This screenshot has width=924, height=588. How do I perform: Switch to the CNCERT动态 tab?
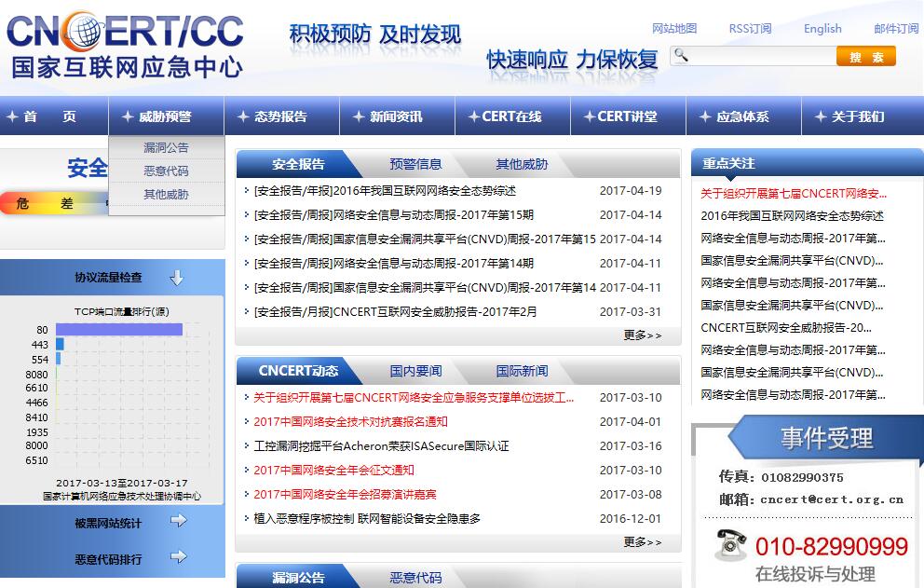(x=298, y=371)
